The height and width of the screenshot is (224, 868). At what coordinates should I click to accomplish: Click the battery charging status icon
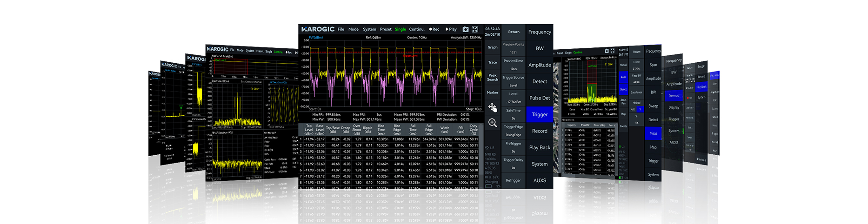(488, 186)
